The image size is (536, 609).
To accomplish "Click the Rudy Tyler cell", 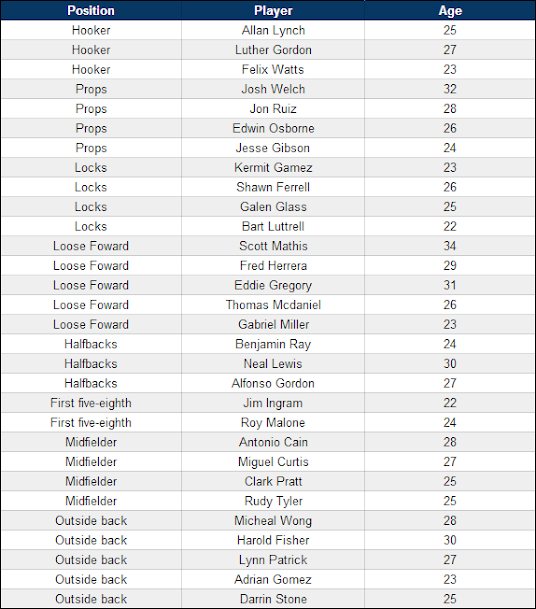I will pyautogui.click(x=273, y=501).
